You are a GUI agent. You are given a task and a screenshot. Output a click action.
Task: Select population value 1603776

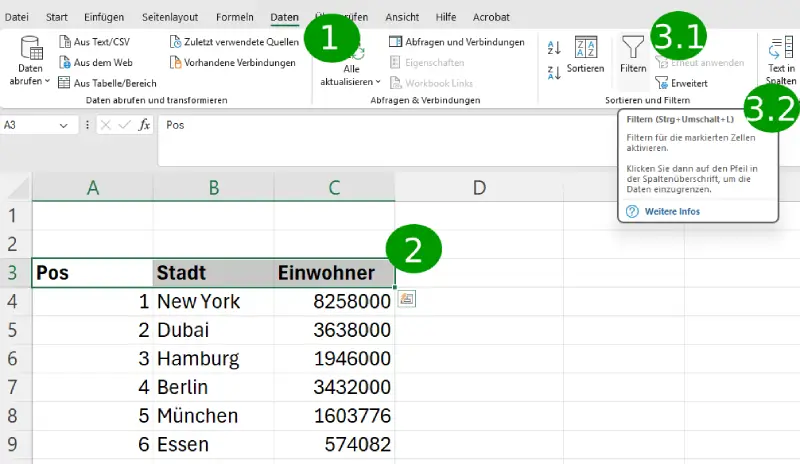[x=334, y=416]
